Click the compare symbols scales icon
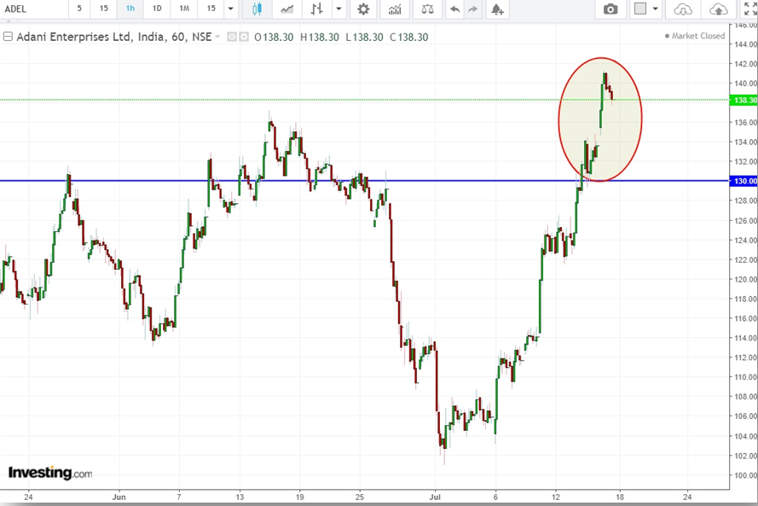This screenshot has height=506, width=758. tap(427, 9)
